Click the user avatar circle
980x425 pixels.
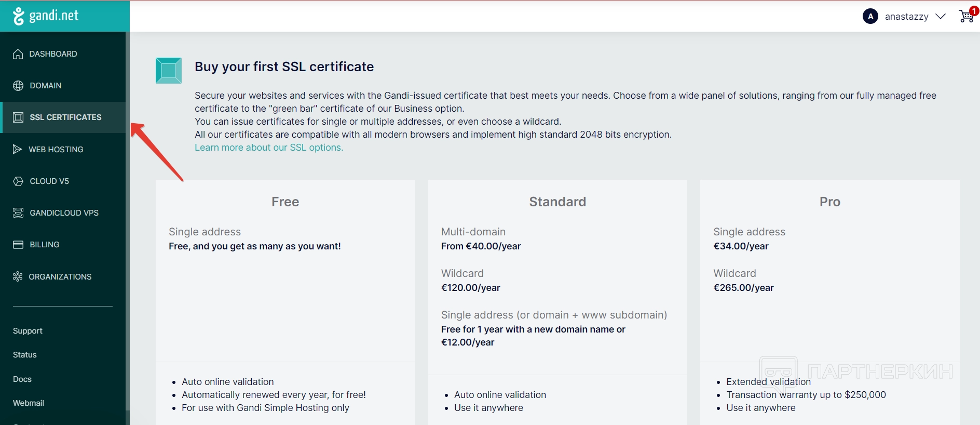click(x=870, y=17)
